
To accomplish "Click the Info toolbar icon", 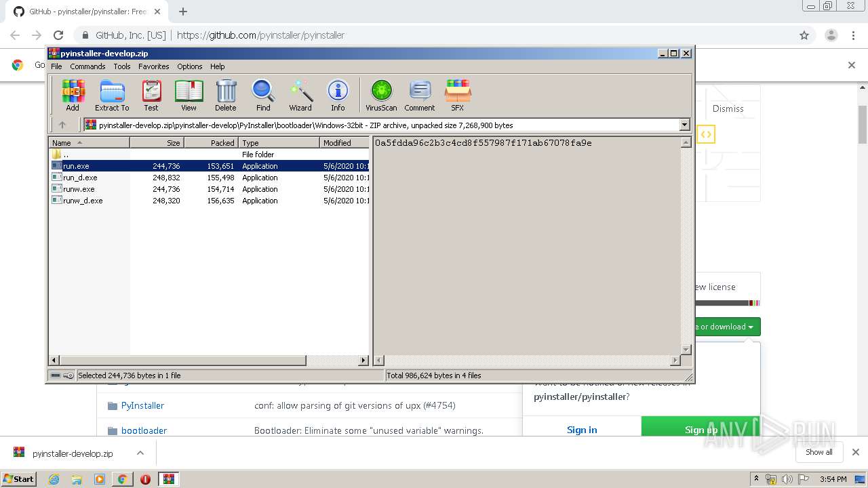I will [338, 95].
